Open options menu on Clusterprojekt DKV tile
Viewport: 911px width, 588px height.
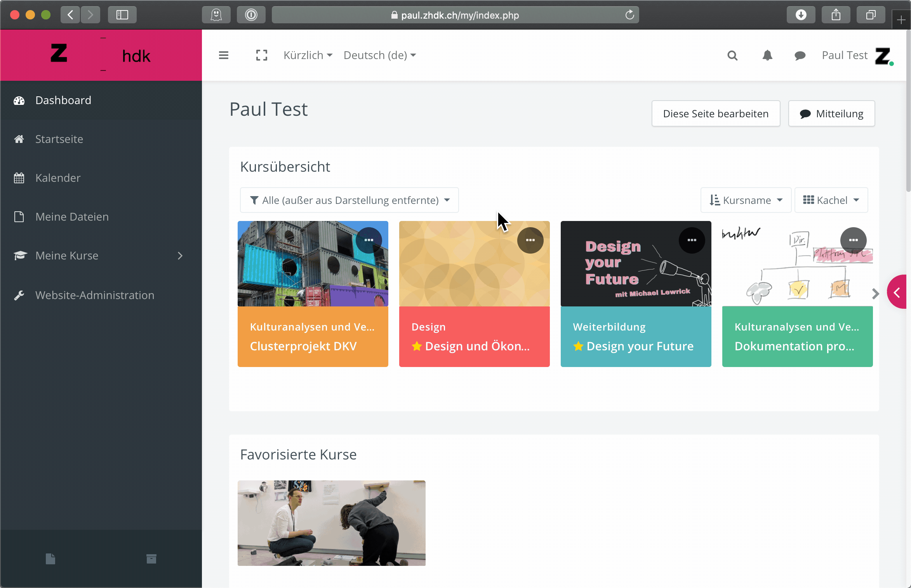pos(369,240)
